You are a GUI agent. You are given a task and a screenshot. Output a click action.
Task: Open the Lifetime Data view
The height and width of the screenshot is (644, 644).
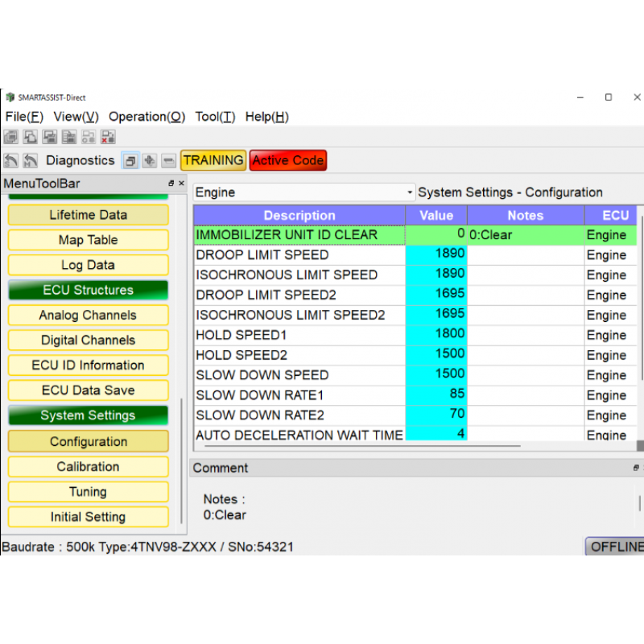pos(88,215)
